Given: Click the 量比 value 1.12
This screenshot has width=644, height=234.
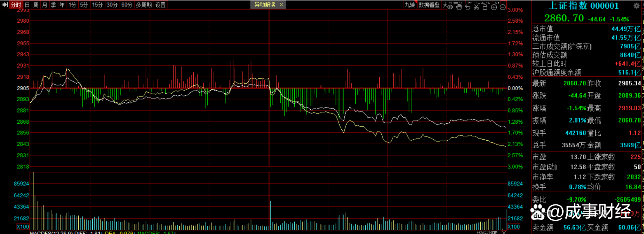Looking at the screenshot, I should (x=635, y=133).
